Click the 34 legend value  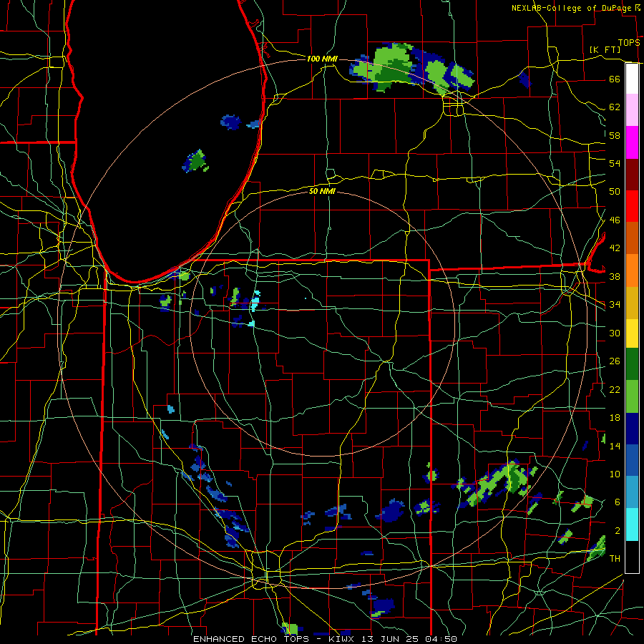point(615,304)
